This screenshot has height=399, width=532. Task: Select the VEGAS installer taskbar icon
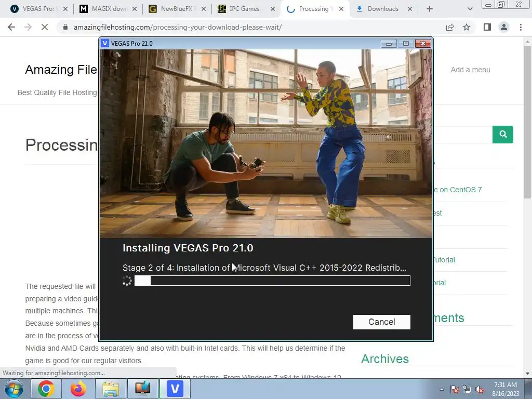(175, 389)
